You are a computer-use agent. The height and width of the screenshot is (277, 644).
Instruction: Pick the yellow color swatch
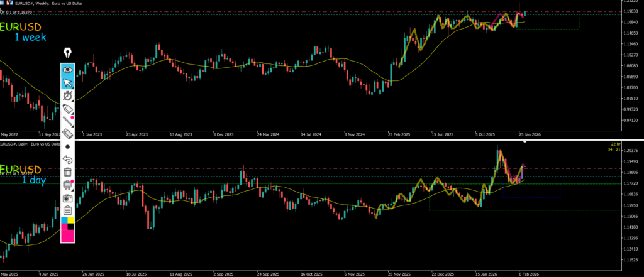click(x=72, y=220)
